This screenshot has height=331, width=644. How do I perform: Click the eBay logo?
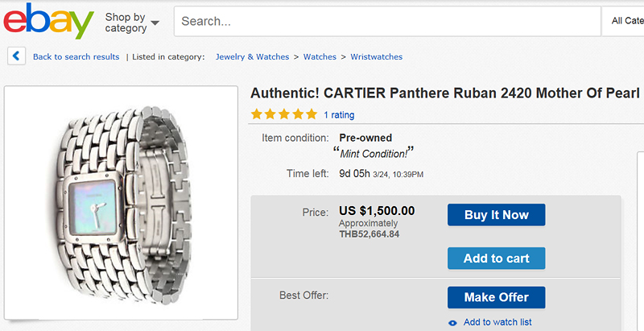point(48,22)
